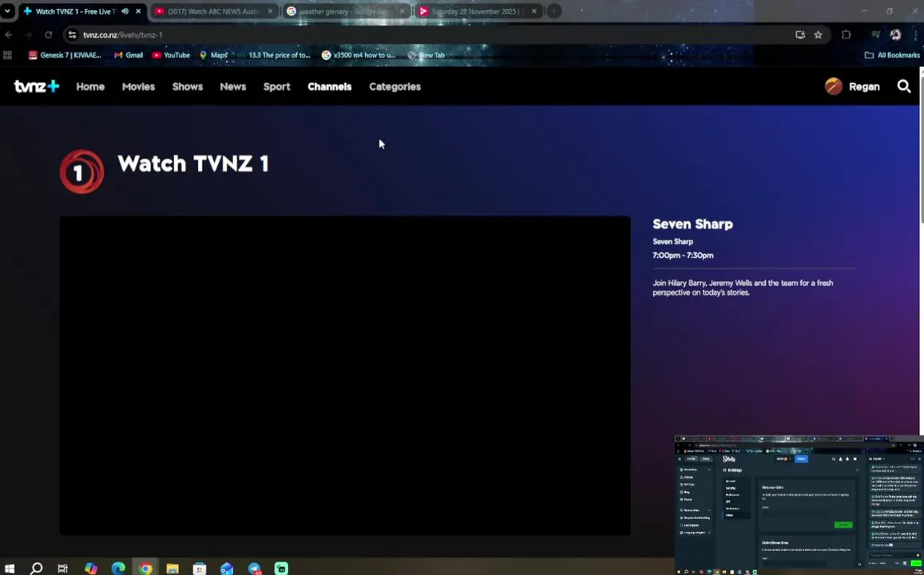Open the News section
This screenshot has height=575, width=924.
232,86
